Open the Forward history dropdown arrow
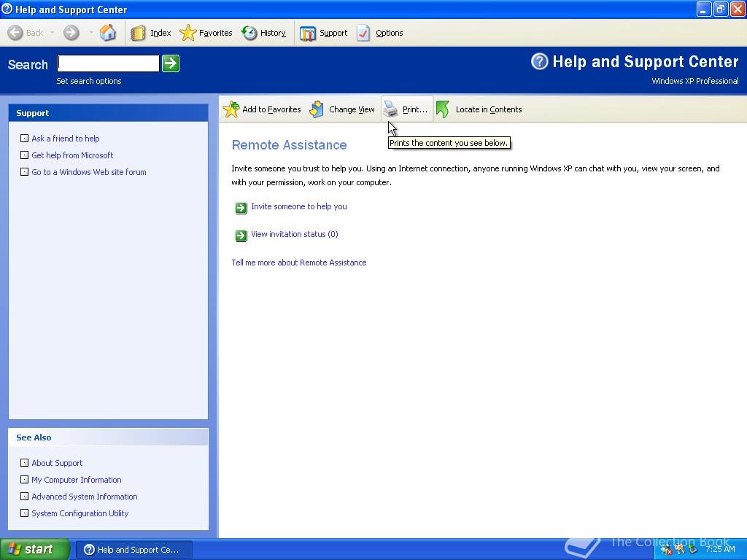The height and width of the screenshot is (560, 747). click(91, 33)
